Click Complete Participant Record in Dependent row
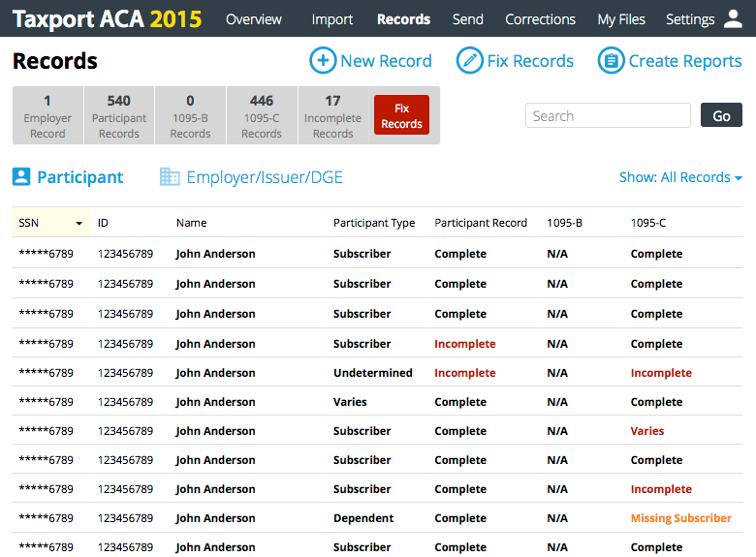756x557 pixels. click(460, 518)
